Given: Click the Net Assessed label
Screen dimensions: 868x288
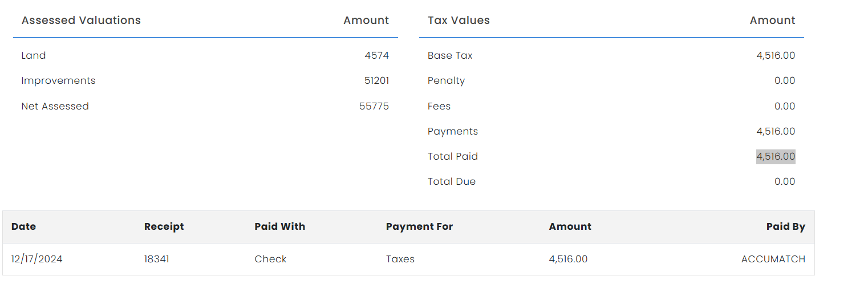Looking at the screenshot, I should [55, 106].
